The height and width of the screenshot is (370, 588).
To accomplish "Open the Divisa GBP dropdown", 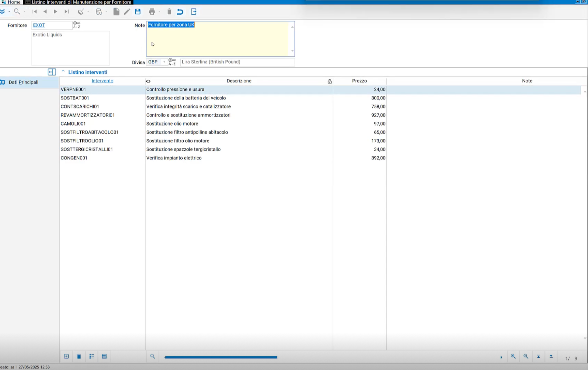I will point(164,62).
